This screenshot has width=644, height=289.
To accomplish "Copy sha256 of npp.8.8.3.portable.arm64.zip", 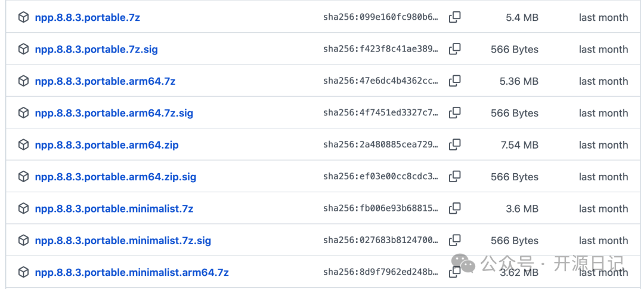I will tap(454, 144).
